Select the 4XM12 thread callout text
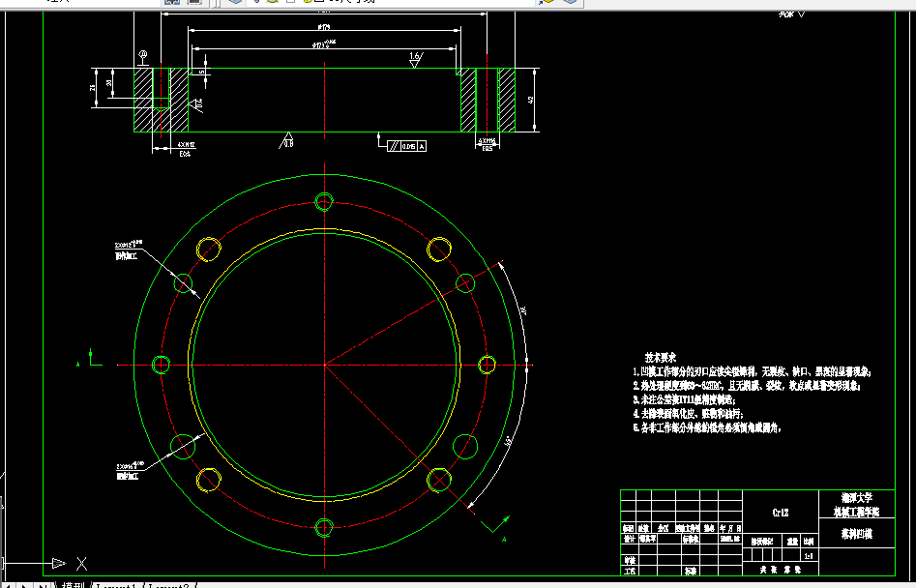The height and width of the screenshot is (588, 916). coord(186,145)
